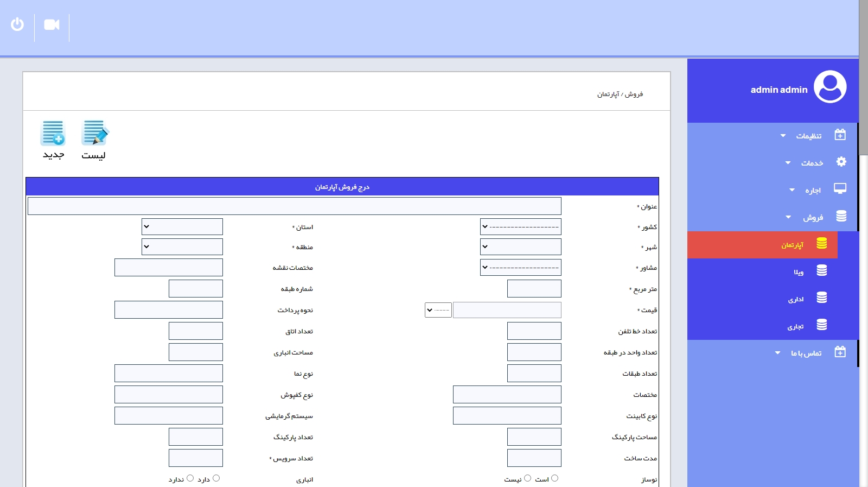Click the تجاری database icon in sidebar
The image size is (868, 487).
822,325
